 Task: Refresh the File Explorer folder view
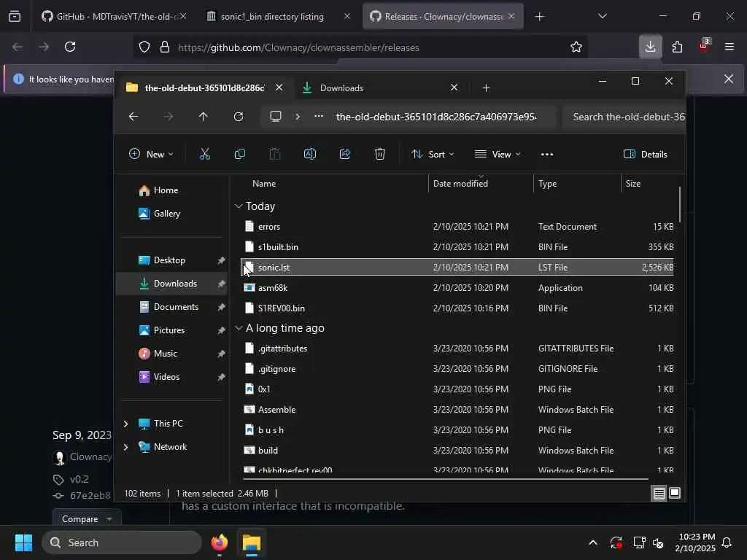tap(239, 117)
